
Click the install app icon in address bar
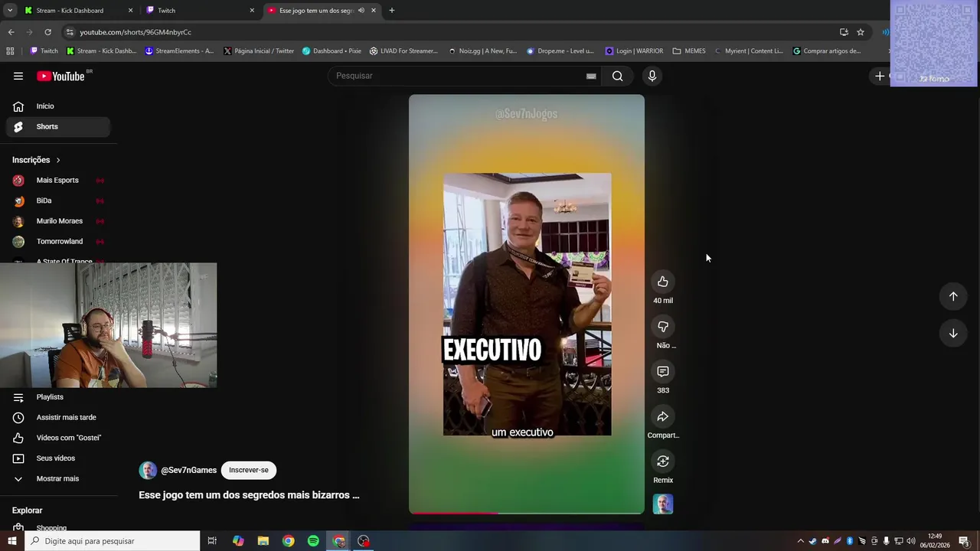pyautogui.click(x=844, y=32)
